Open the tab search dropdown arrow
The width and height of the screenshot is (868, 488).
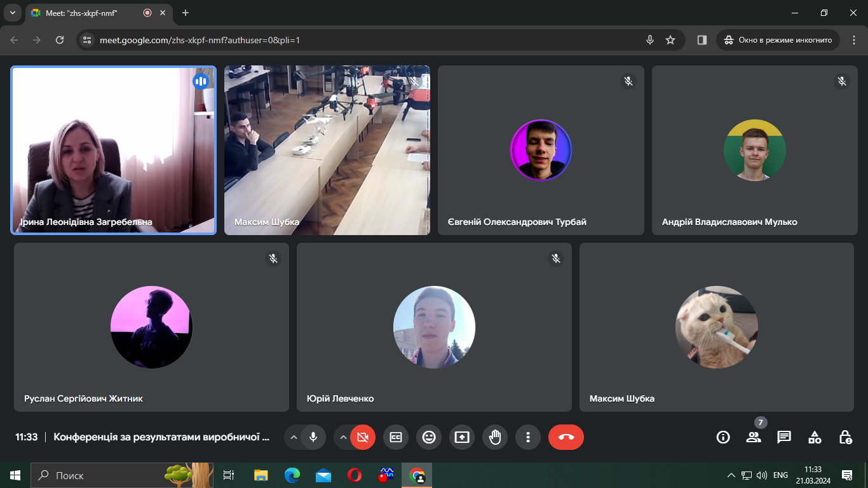(x=12, y=13)
